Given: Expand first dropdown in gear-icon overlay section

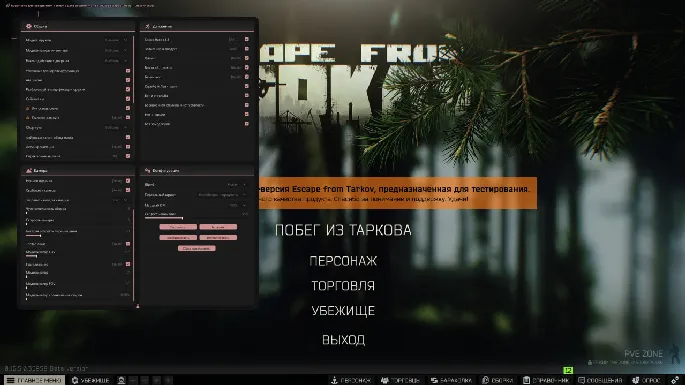Looking at the screenshot, I should [x=116, y=40].
